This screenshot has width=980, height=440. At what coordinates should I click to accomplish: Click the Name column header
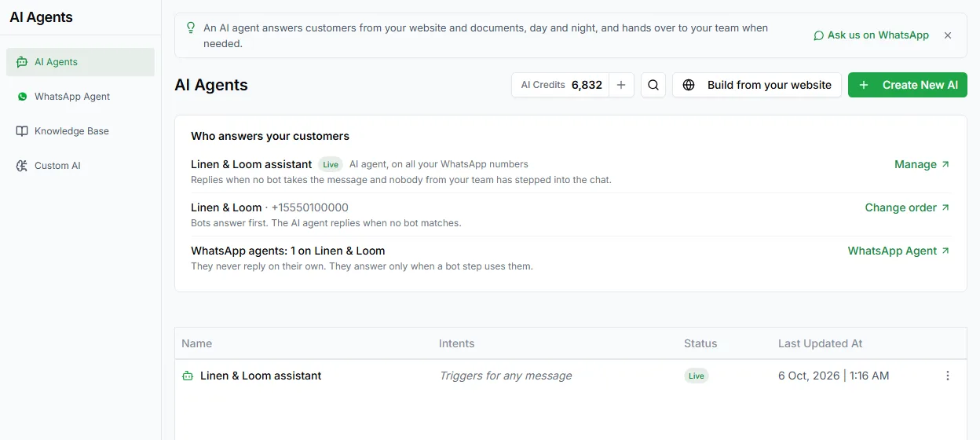[x=196, y=343]
